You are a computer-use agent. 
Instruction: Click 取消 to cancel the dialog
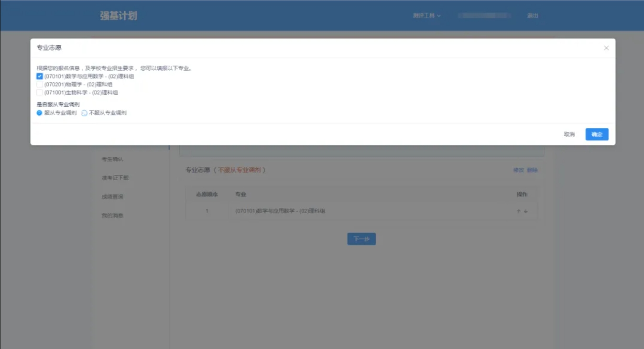[x=569, y=134]
